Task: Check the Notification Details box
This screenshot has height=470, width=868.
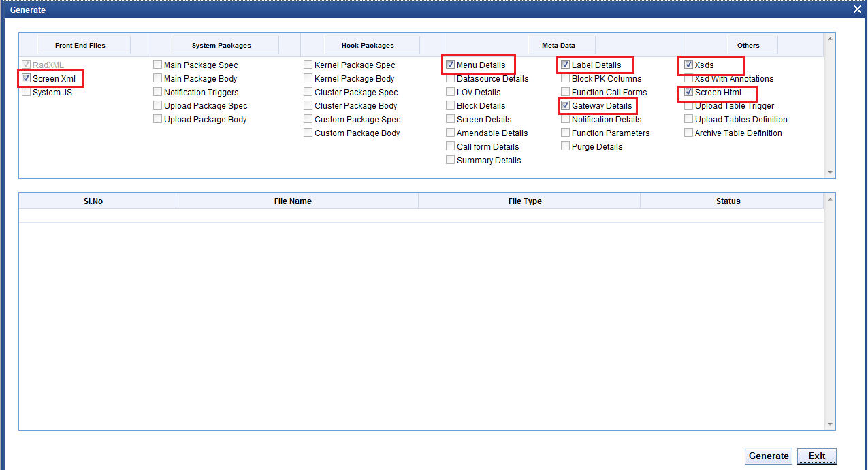Action: click(566, 120)
